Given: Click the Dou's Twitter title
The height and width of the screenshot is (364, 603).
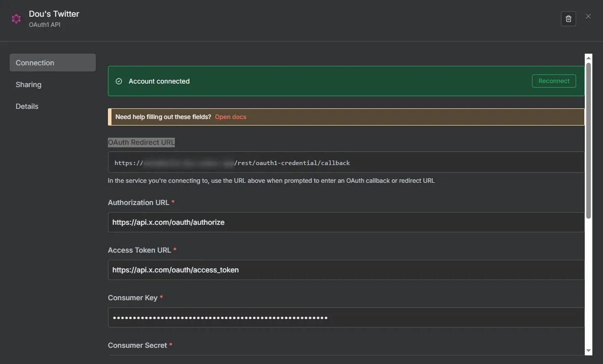Looking at the screenshot, I should [x=54, y=14].
